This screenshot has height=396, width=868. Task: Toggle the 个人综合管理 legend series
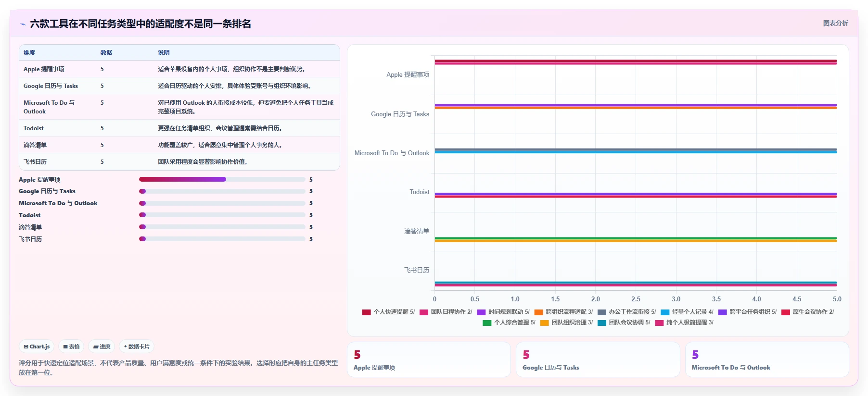[x=509, y=322]
